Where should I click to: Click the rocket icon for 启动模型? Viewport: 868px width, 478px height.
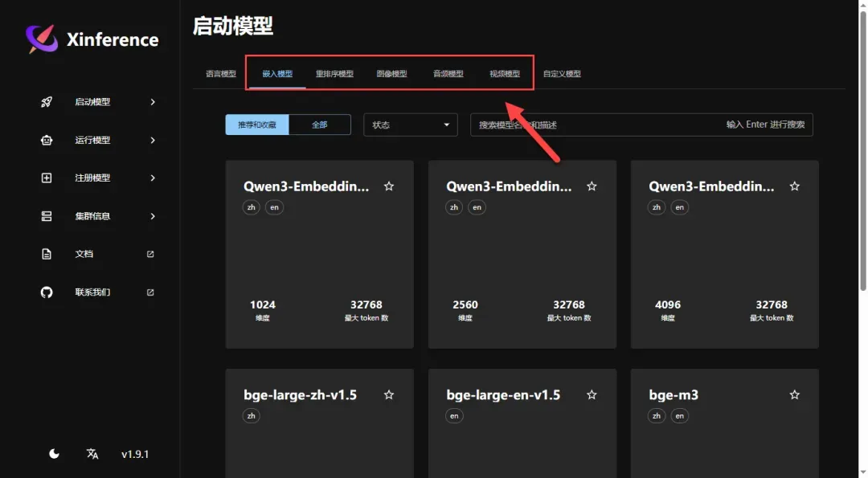click(47, 102)
